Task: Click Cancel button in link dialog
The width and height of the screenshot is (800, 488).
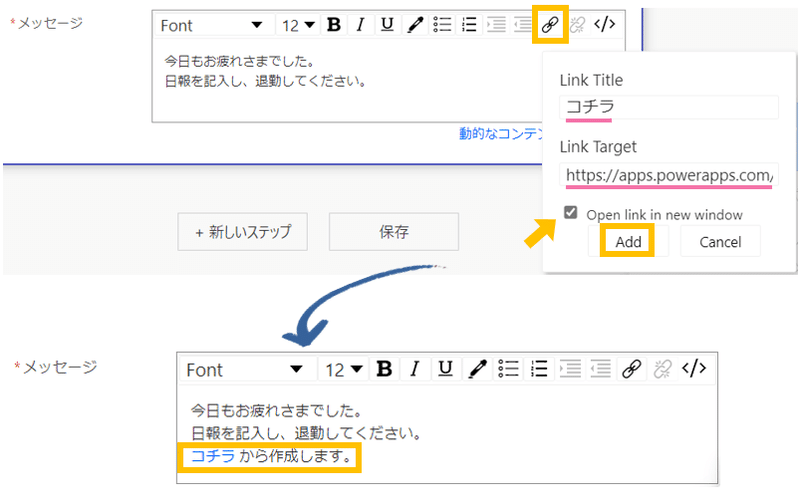Action: pyautogui.click(x=720, y=241)
